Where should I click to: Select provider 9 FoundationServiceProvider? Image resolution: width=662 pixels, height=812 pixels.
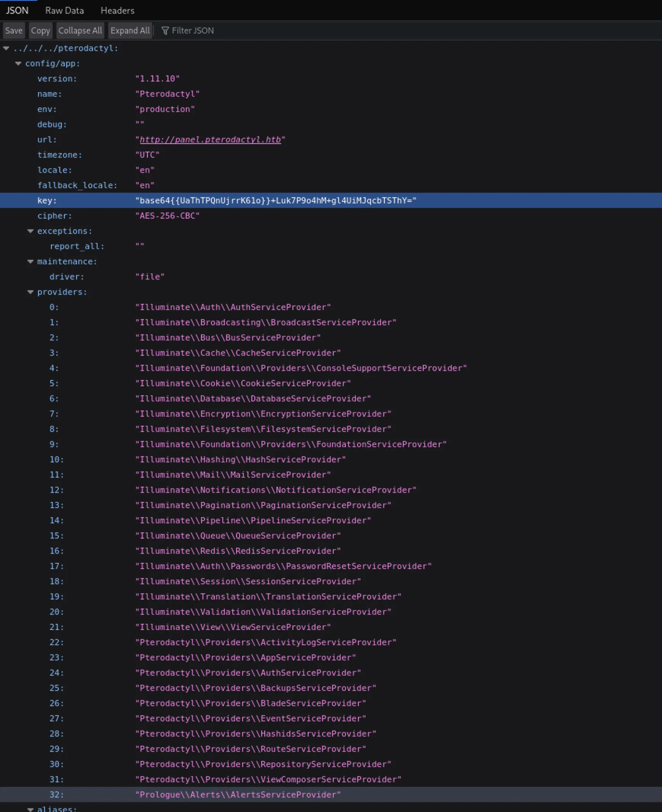[331, 444]
